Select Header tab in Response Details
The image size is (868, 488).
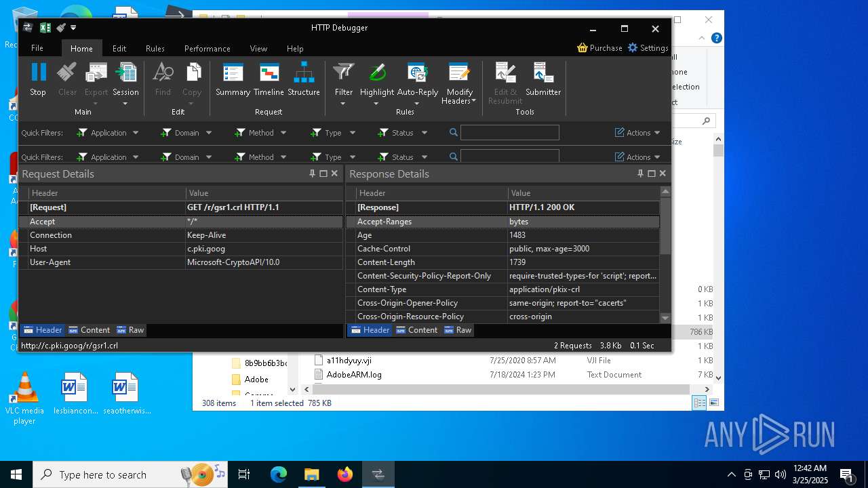370,330
